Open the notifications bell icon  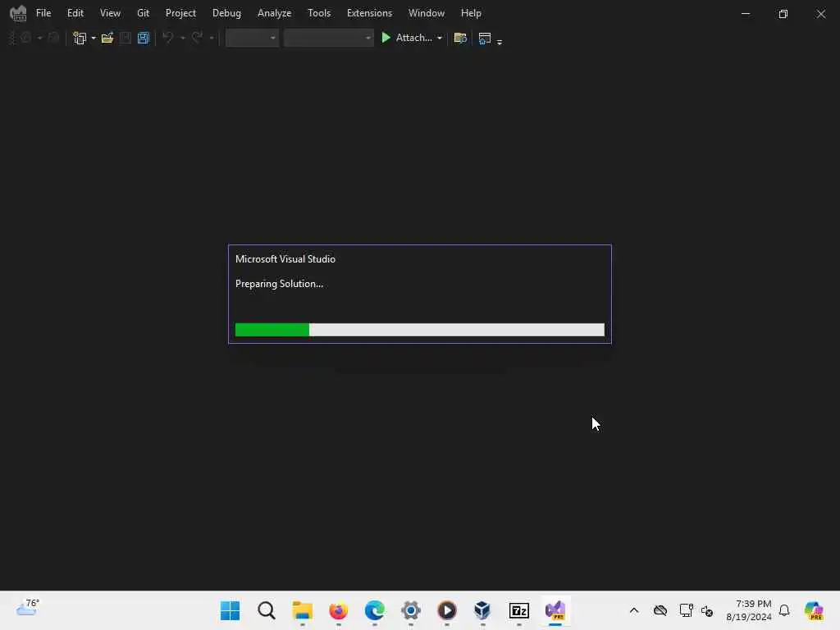coord(784,610)
